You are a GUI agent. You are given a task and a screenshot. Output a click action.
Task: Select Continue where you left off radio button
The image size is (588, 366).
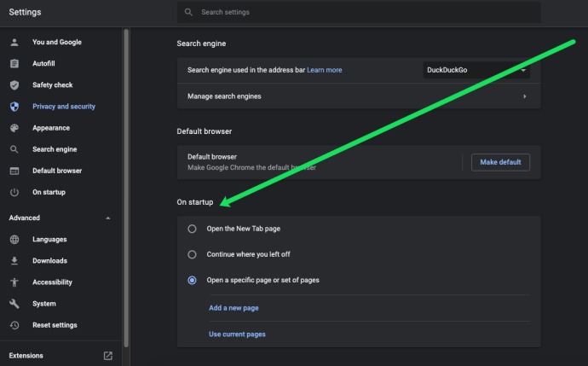coord(192,254)
